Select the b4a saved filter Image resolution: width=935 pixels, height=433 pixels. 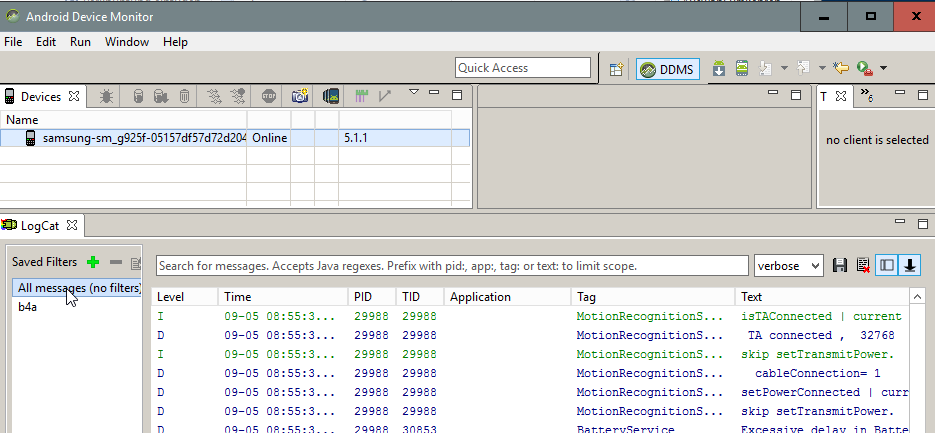tap(29, 307)
